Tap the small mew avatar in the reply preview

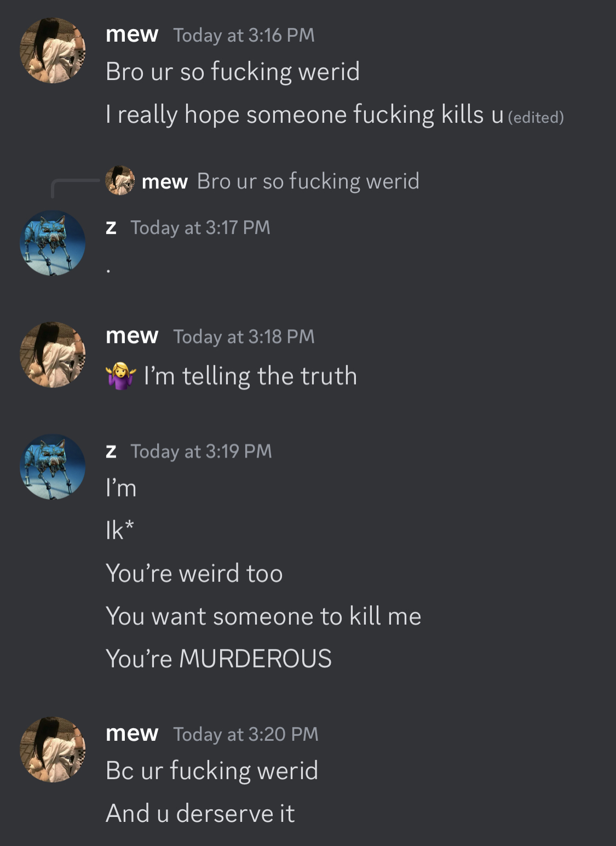point(120,180)
